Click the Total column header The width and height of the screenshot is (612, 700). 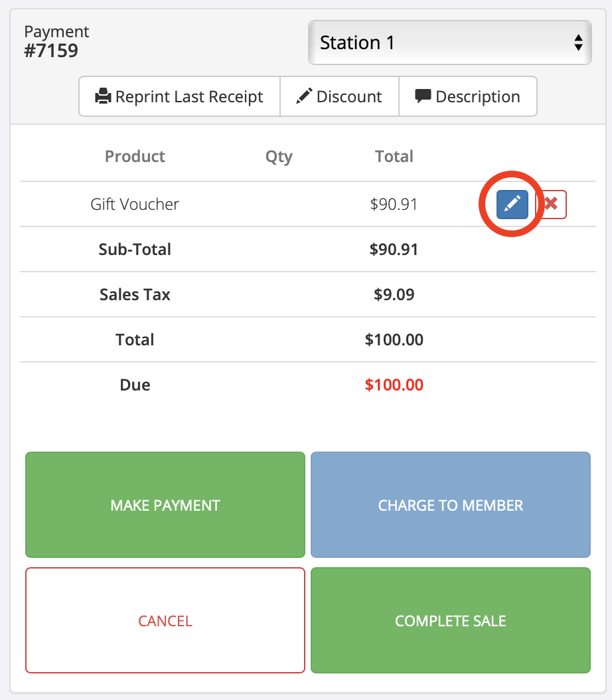[394, 157]
